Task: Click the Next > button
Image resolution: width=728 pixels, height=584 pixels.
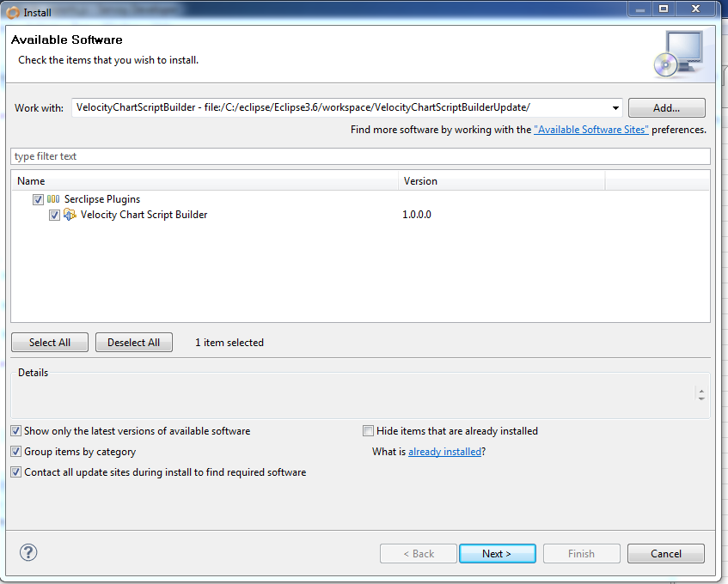Action: [498, 553]
